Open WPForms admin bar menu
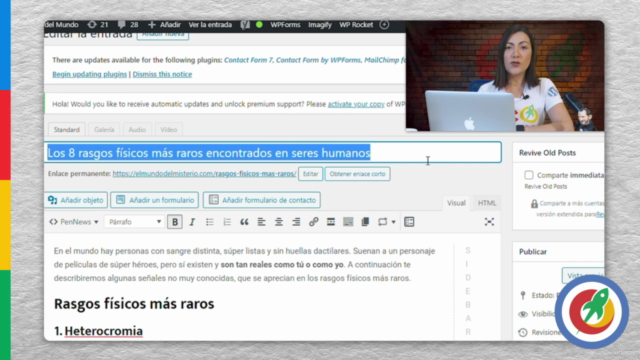The image size is (640, 360). (285, 24)
